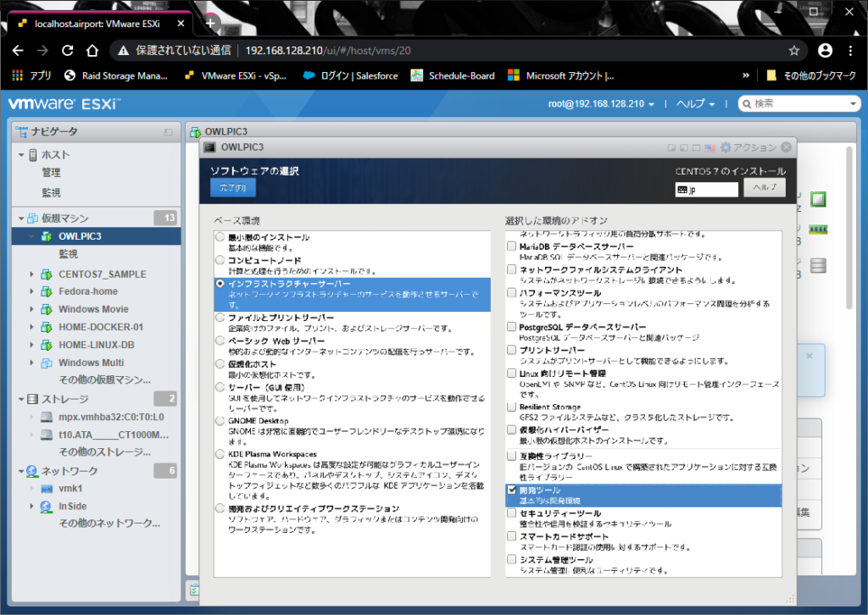This screenshot has height=615, width=868.
Task: Click the memory module icon behind console
Action: coord(818,229)
